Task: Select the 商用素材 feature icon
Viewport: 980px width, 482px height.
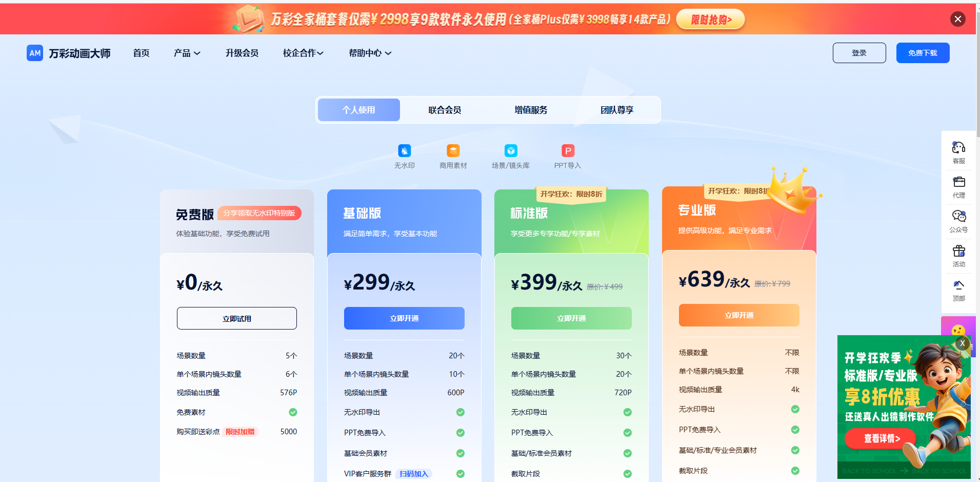Action: coord(453,150)
